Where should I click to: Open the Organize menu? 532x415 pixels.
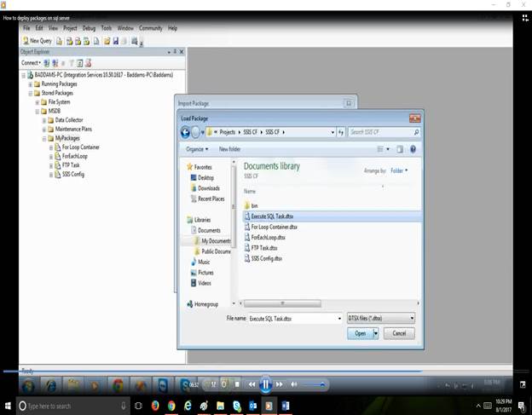(x=197, y=149)
